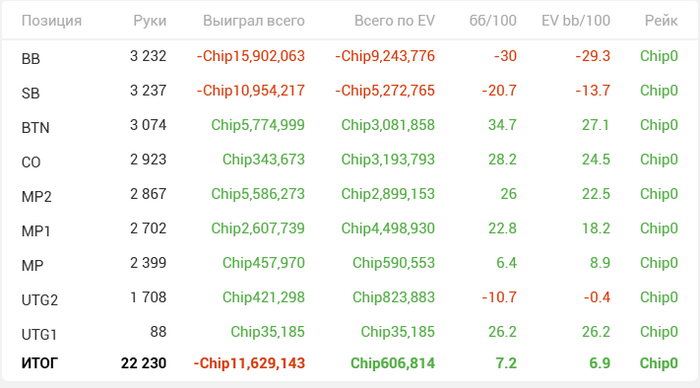
Task: Select the MP1 position row
Action: 350,229
